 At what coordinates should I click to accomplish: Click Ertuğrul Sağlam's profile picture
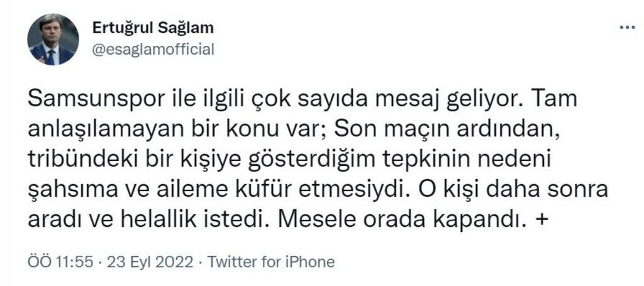point(53,40)
